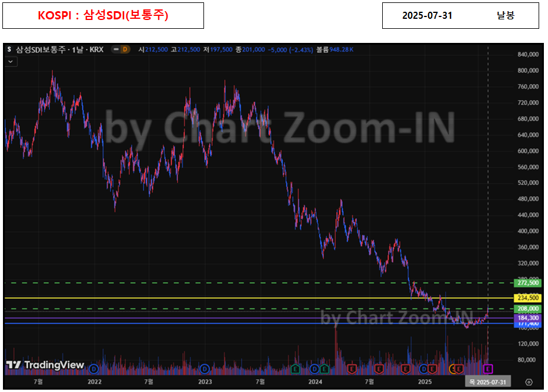Open chart settings via the gear icon
The height and width of the screenshot is (392, 548).
[529, 382]
